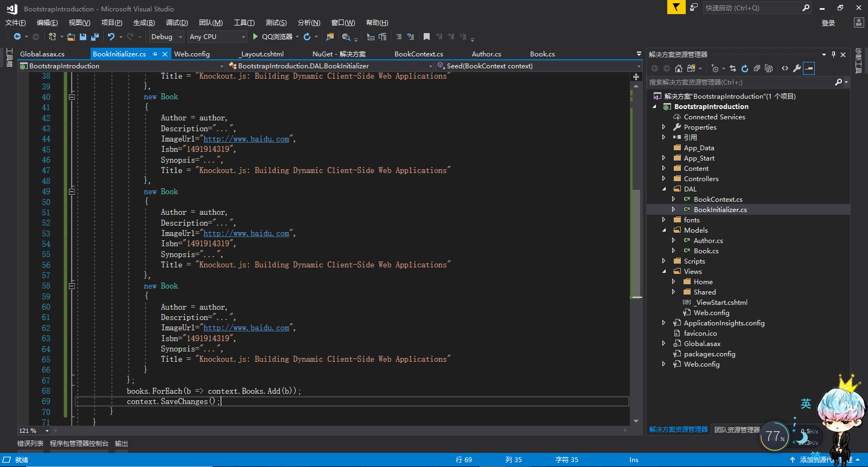868x467 pixels.
Task: Refresh Solution Explorer with the refresh icon
Action: 745,68
